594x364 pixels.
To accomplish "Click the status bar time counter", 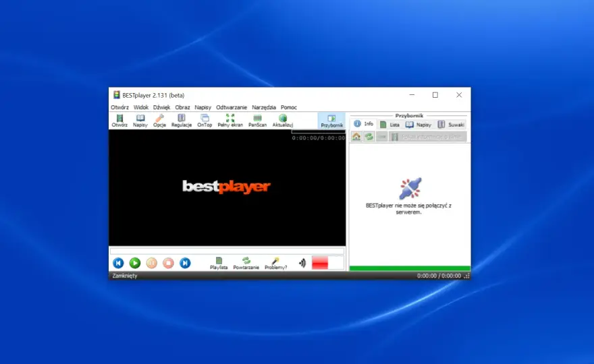I will [439, 276].
